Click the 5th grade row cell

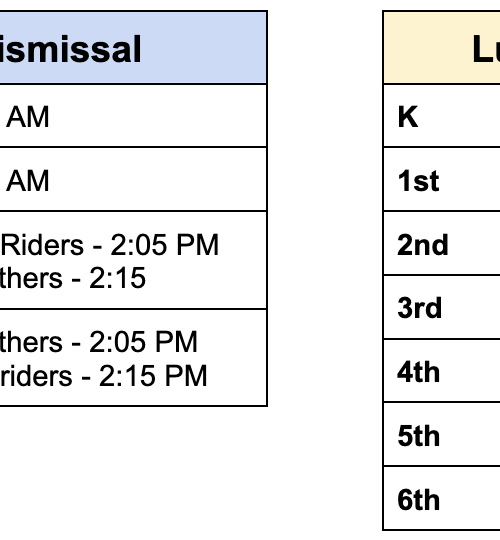coord(442,434)
